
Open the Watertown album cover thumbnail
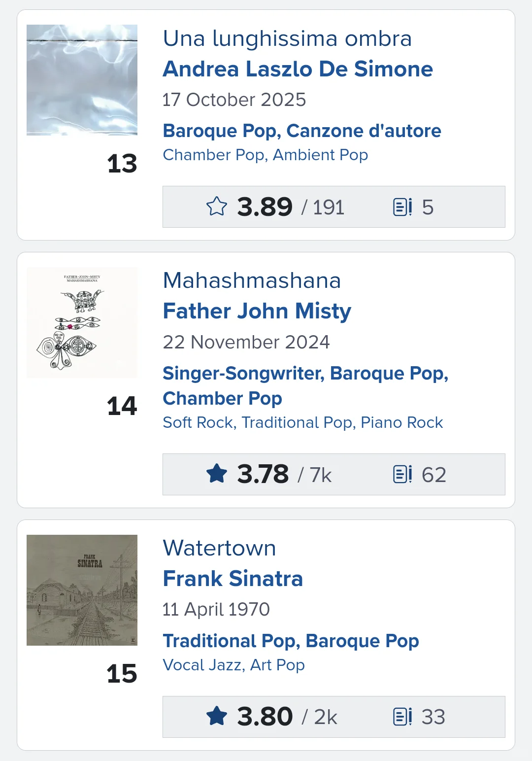coord(82,590)
